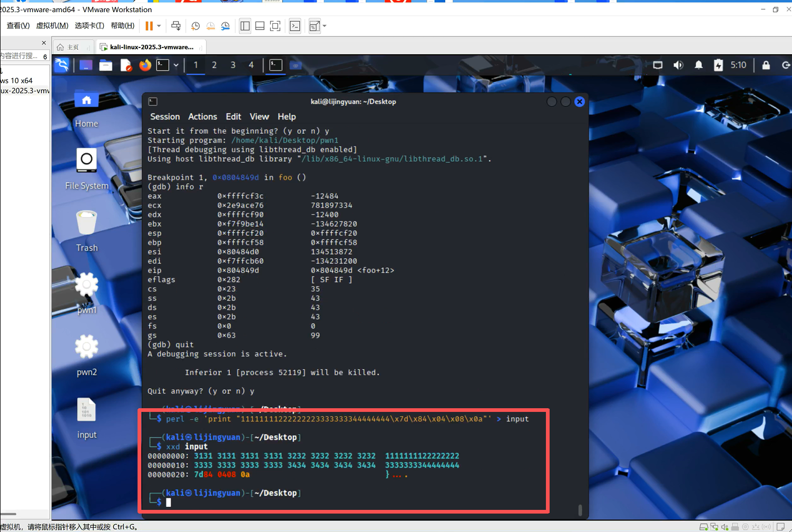This screenshot has height=532, width=792.
Task: Select the pwn1 desktop file
Action: pos(86,294)
